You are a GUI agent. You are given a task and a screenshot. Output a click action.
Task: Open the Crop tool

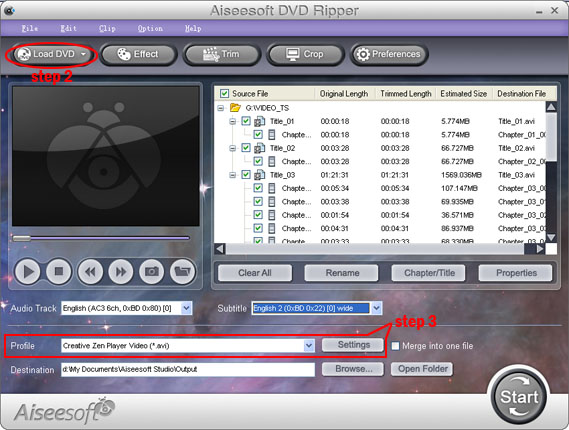305,54
